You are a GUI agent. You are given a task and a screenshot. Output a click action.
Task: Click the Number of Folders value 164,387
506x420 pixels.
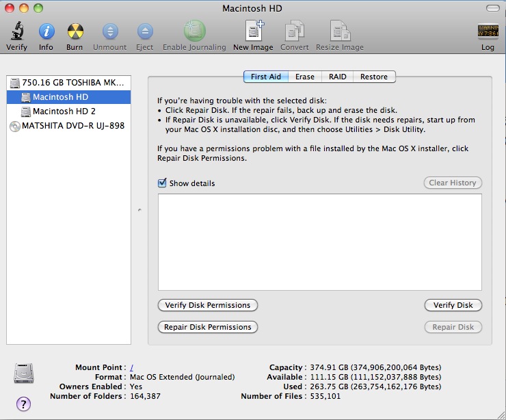point(145,396)
